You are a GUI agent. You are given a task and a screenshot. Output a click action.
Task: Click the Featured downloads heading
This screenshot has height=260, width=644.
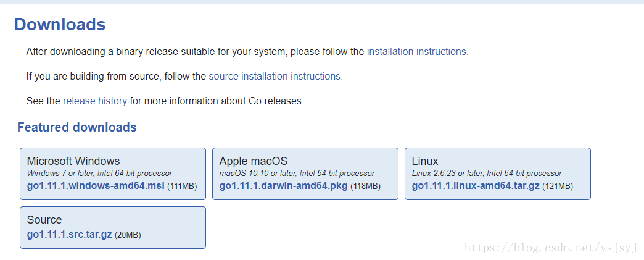tap(77, 128)
